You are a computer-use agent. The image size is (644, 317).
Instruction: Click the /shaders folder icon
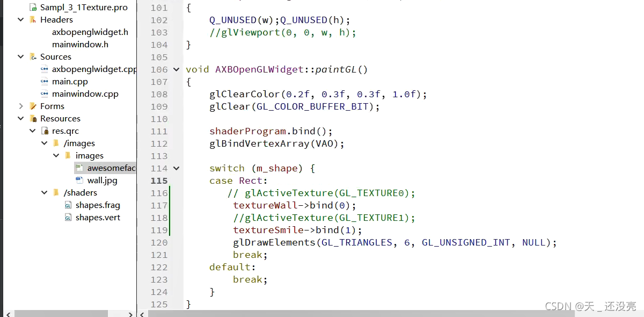[56, 193]
